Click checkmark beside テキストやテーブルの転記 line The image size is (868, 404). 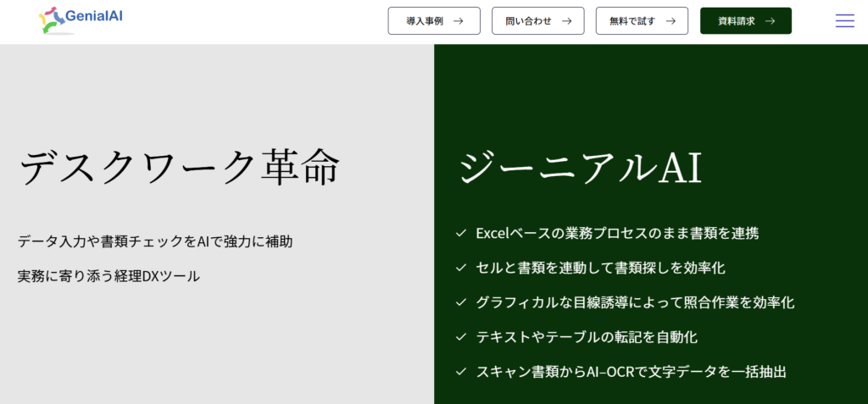pos(460,338)
